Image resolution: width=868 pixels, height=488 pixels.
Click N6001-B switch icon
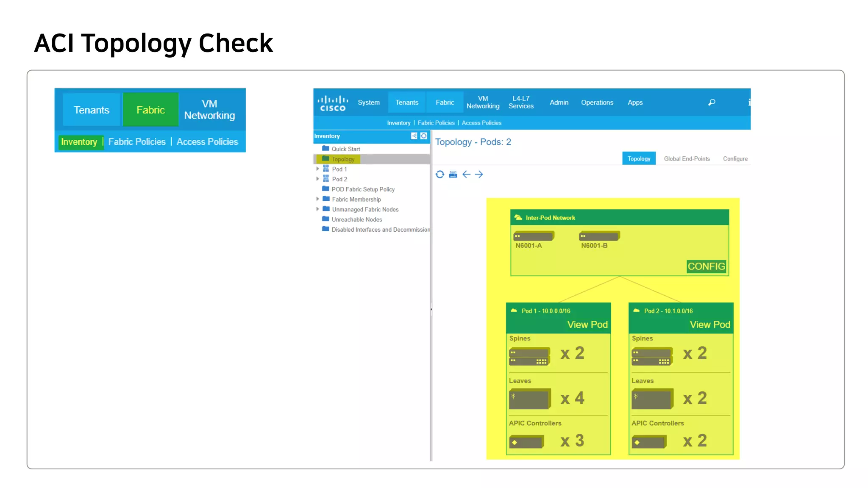point(599,236)
